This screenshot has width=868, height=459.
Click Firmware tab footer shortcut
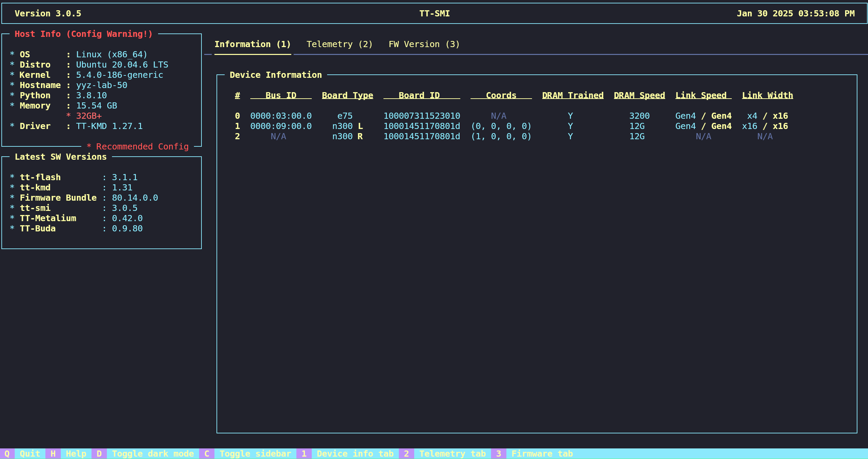[542, 454]
